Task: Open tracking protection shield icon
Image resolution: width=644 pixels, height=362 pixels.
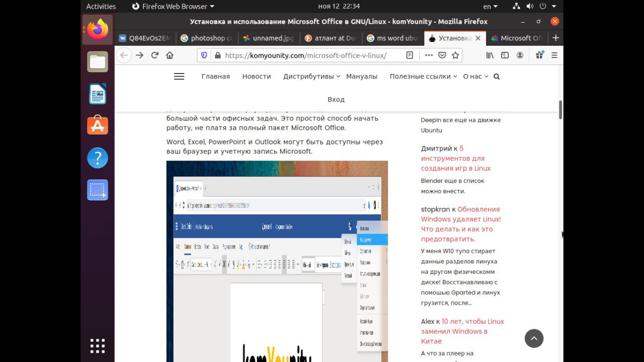Action: point(204,55)
